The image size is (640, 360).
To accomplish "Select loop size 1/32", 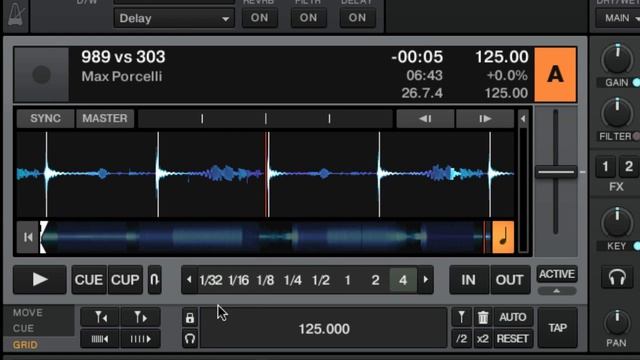I will (211, 280).
